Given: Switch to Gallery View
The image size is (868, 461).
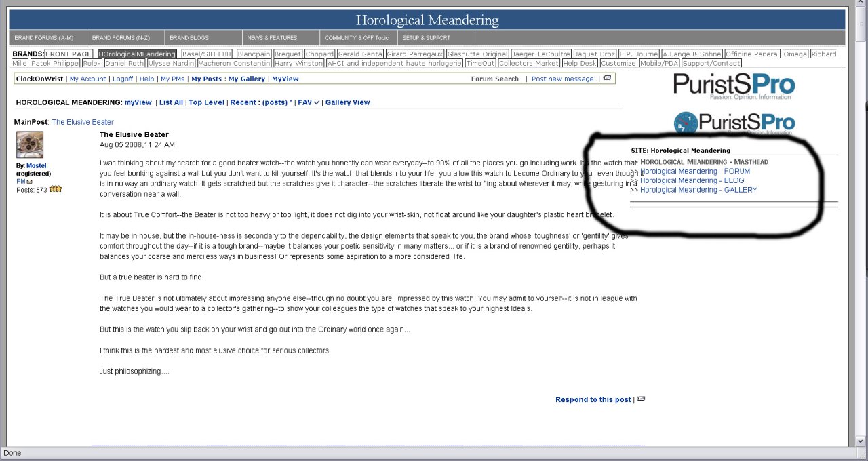Looking at the screenshot, I should coord(348,102).
